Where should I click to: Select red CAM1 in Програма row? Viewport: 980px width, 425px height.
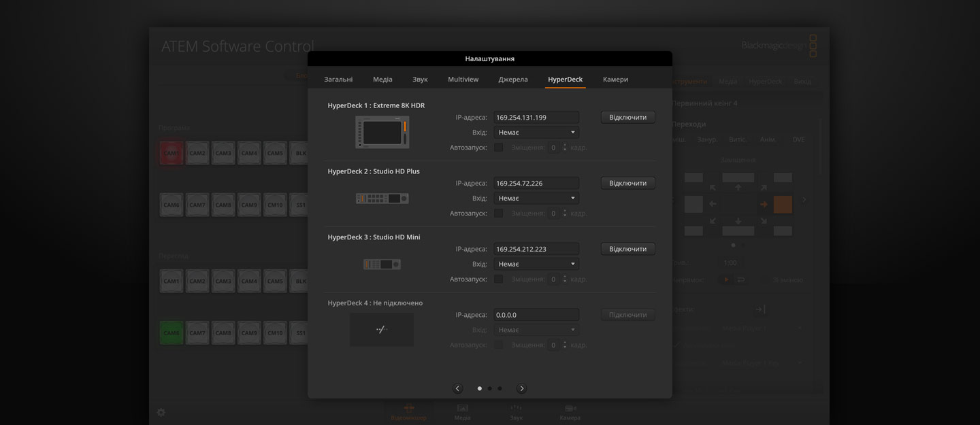coord(171,153)
